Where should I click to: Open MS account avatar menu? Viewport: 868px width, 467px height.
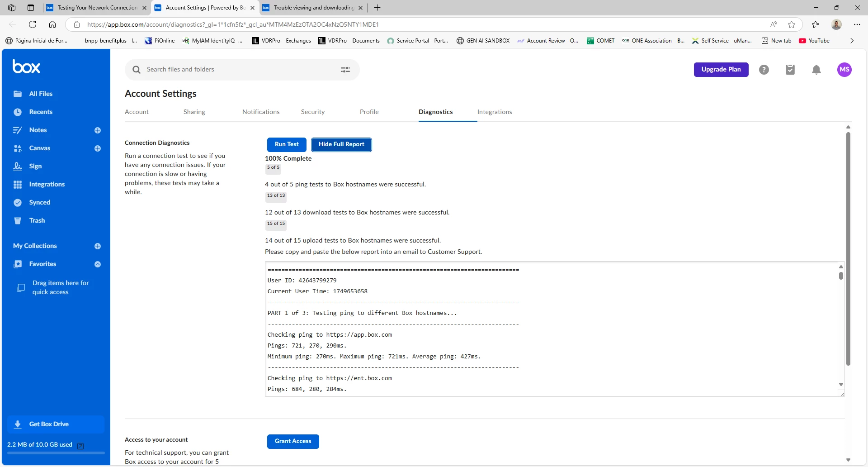click(x=844, y=70)
